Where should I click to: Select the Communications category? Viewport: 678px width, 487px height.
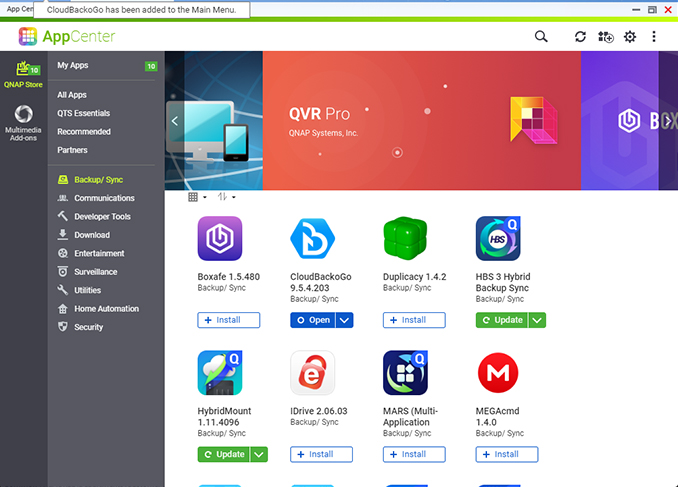pyautogui.click(x=104, y=198)
